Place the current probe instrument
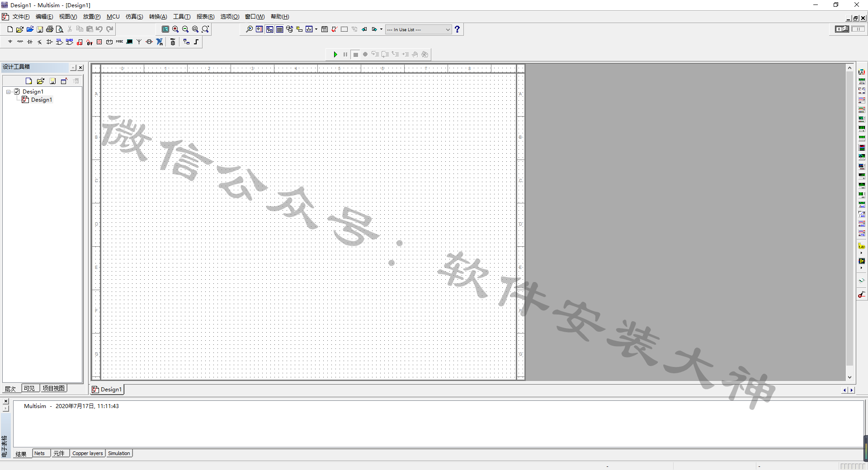868x470 pixels. [x=862, y=295]
